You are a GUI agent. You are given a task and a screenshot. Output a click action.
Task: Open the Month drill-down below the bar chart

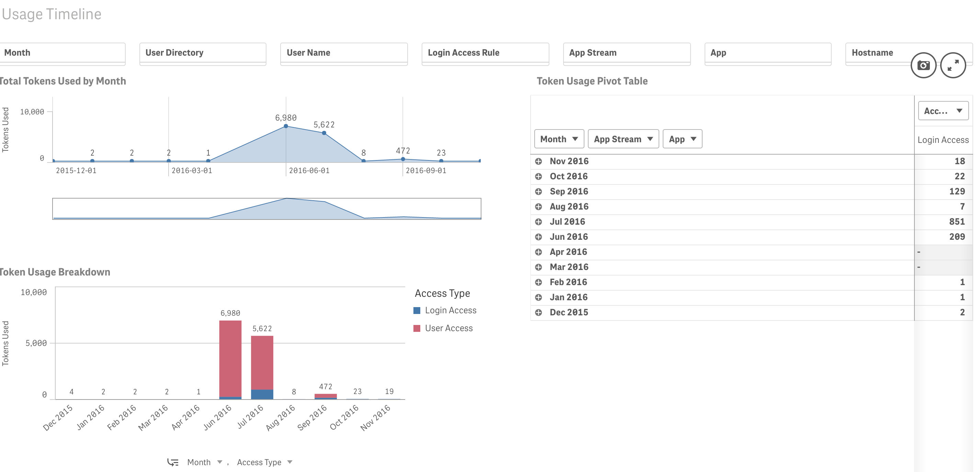(204, 462)
